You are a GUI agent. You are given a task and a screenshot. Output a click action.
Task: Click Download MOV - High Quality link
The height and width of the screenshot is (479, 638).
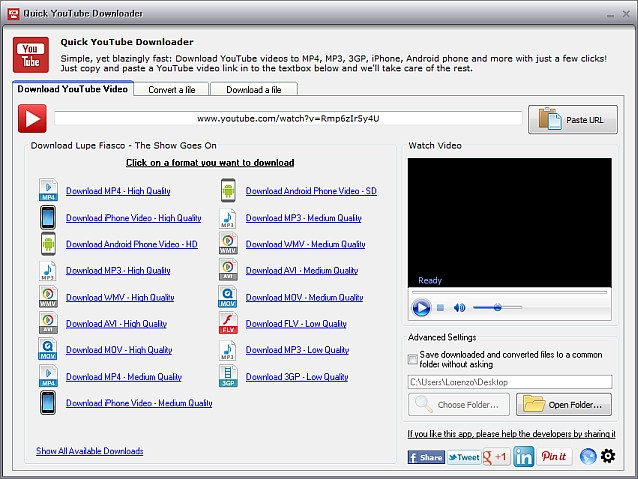click(x=119, y=350)
